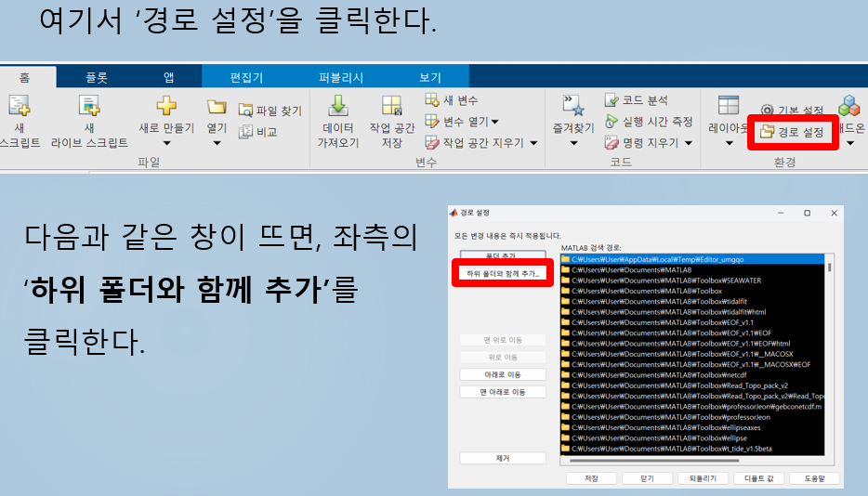
Task: Click the 맨 아래로 이동 button
Action: point(503,392)
